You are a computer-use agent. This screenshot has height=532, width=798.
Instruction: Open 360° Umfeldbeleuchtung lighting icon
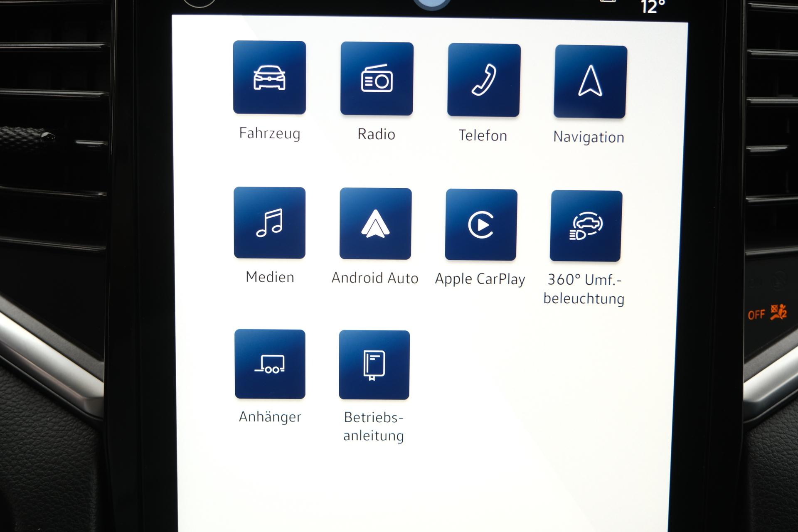pos(586,226)
